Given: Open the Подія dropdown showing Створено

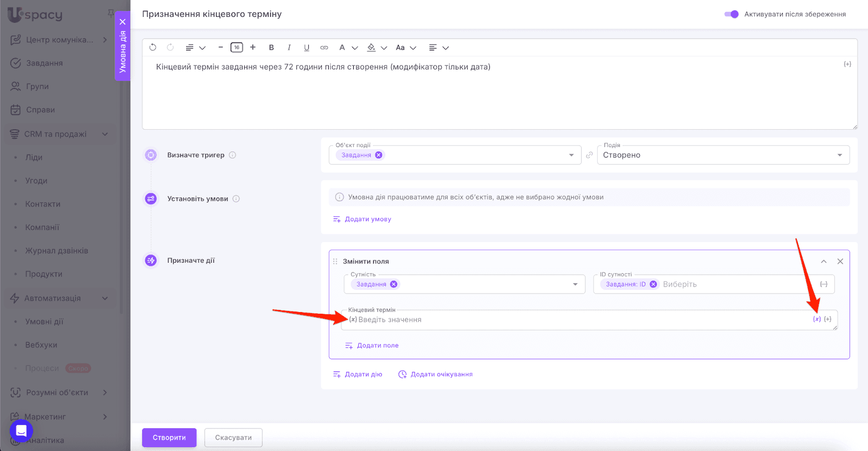Looking at the screenshot, I should click(x=723, y=155).
